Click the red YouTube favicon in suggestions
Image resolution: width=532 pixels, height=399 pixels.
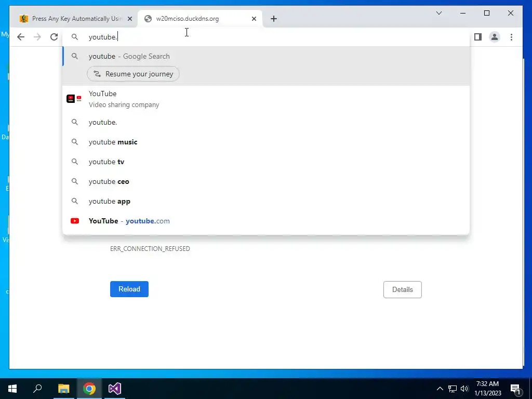(x=75, y=221)
